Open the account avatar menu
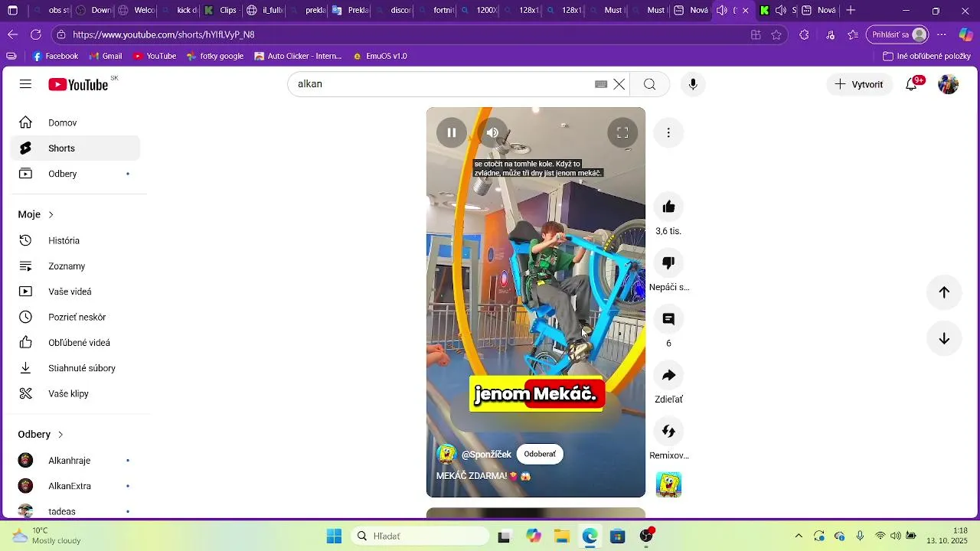Viewport: 980px width, 551px height. tap(949, 84)
